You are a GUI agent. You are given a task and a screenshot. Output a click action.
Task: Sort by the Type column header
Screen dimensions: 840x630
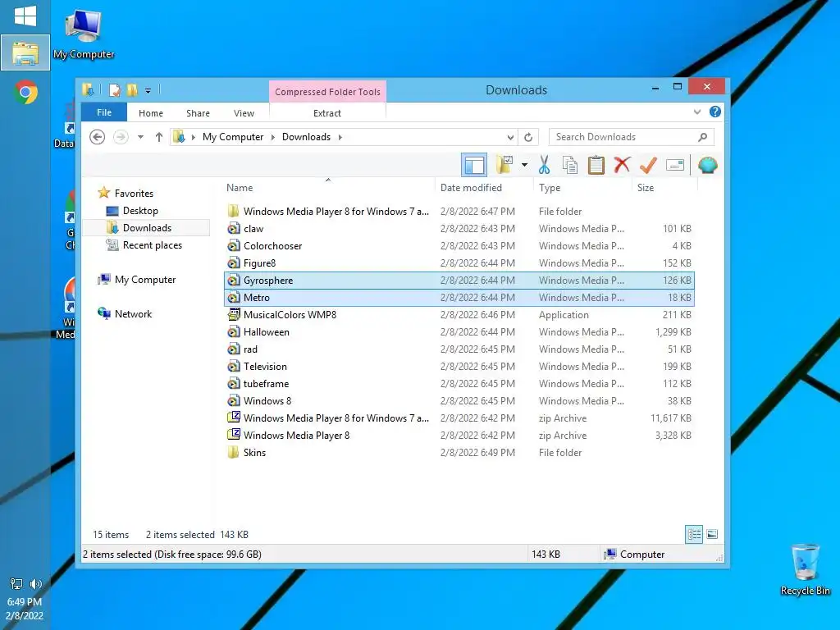click(x=582, y=188)
